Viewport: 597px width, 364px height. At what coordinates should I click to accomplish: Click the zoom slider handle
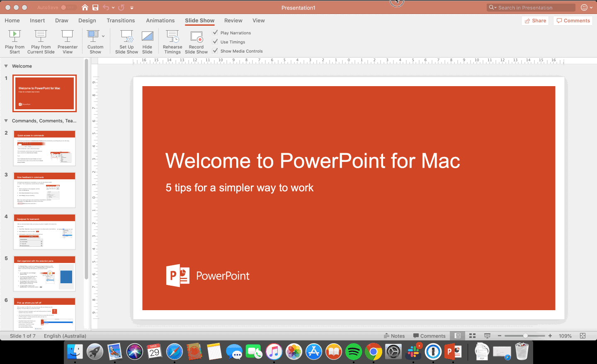point(525,336)
